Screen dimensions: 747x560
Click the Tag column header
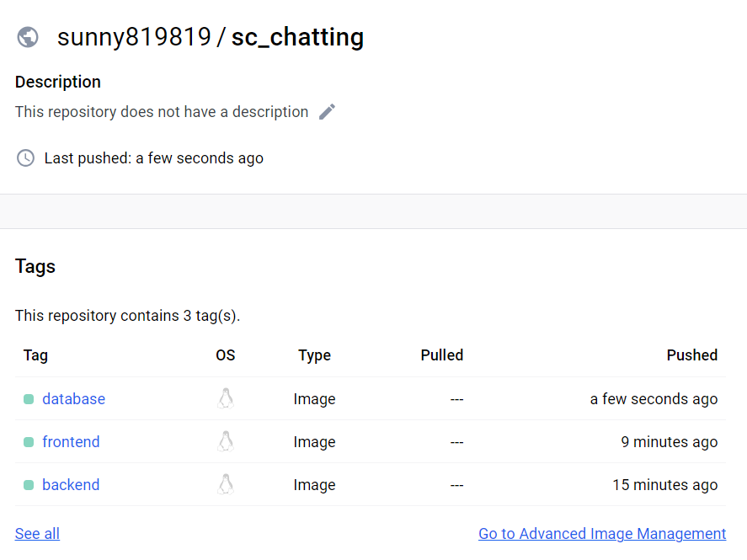pos(35,355)
